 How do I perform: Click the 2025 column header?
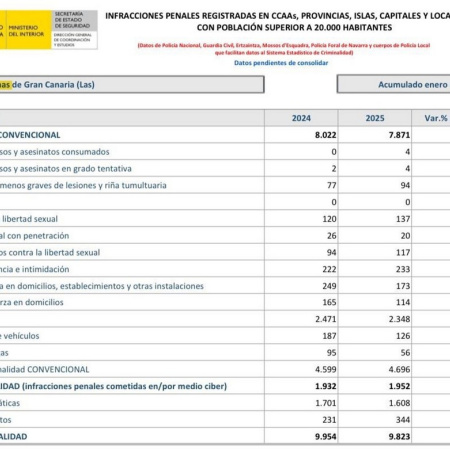(x=375, y=118)
